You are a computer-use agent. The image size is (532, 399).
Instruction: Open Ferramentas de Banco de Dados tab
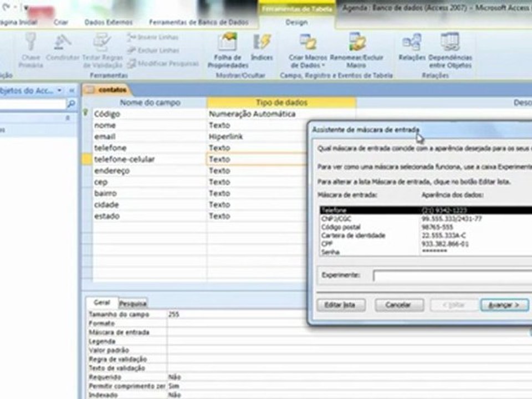tap(199, 22)
